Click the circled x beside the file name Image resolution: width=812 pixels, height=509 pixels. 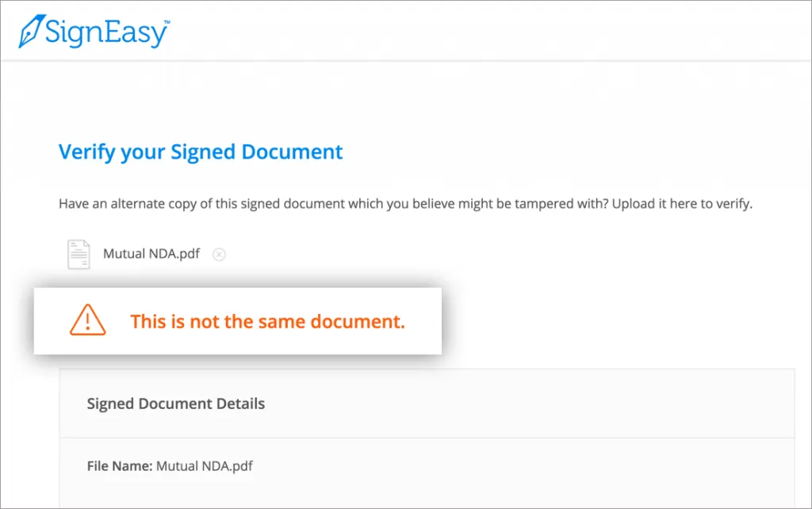pos(219,254)
